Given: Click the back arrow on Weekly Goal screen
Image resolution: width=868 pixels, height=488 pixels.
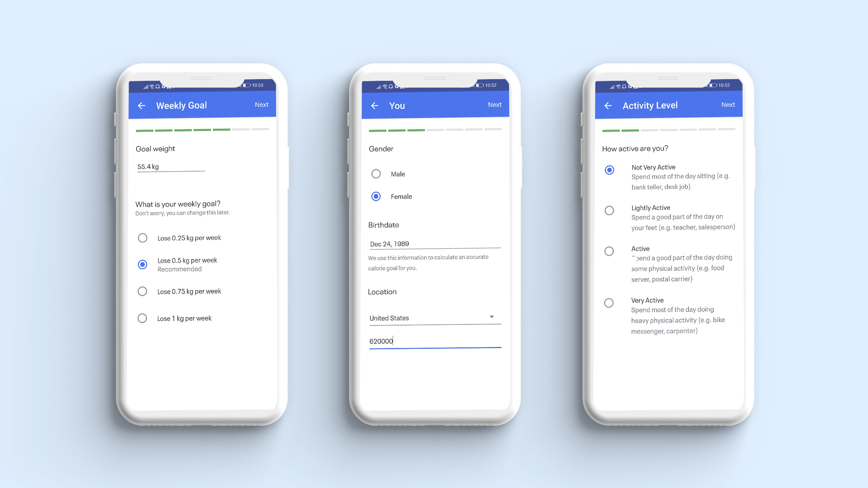Looking at the screenshot, I should coord(141,105).
